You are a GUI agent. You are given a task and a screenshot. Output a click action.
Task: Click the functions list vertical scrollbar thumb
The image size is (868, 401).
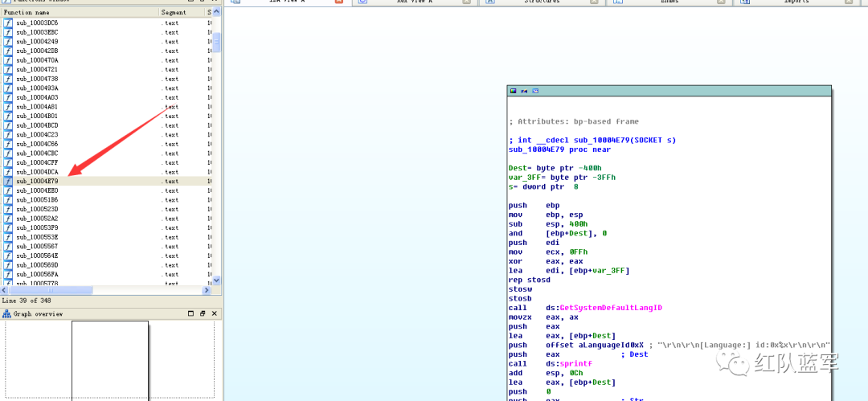click(216, 43)
